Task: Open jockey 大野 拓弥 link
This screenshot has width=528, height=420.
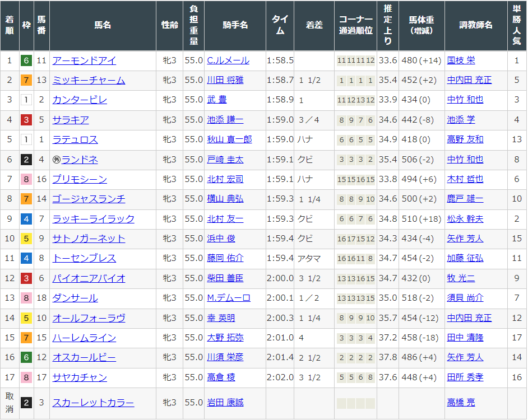Action: pos(225,338)
